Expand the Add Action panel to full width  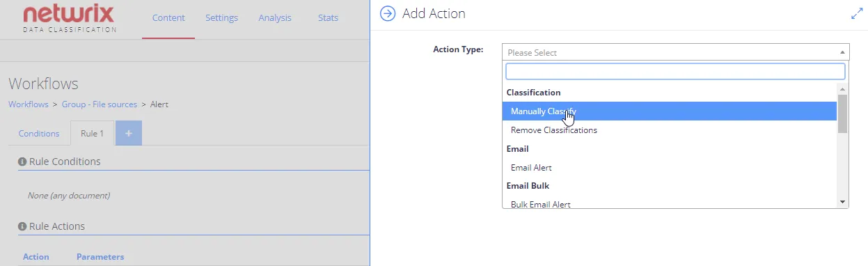857,14
